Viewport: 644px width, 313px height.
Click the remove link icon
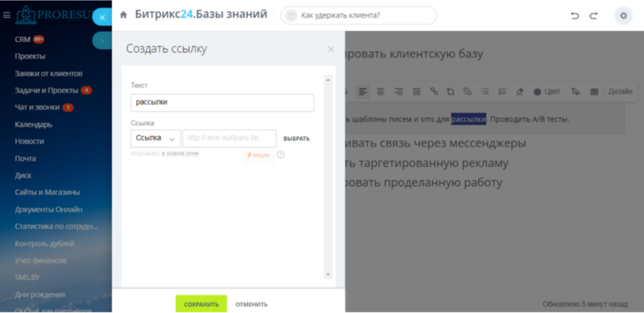point(467,91)
